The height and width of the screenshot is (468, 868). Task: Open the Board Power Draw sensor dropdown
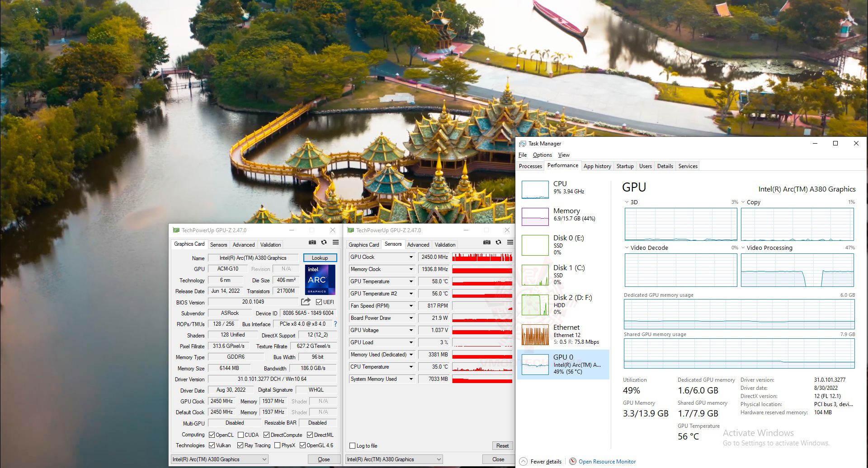pos(411,318)
